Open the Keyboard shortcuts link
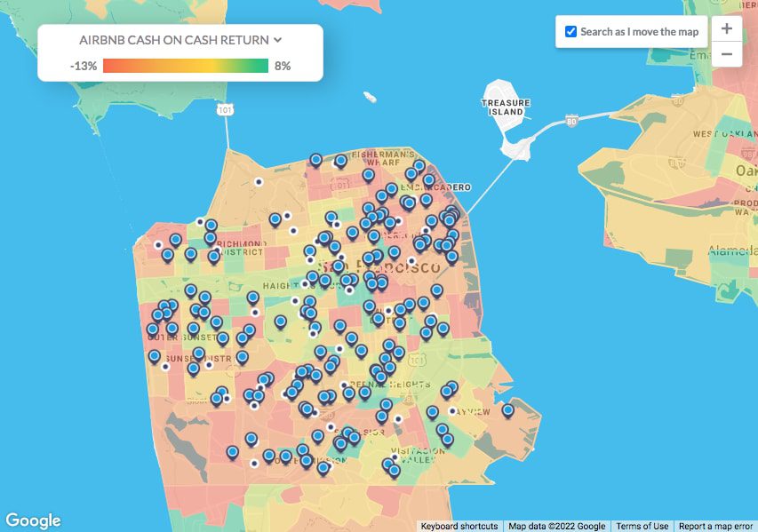This screenshot has width=758, height=532. (460, 526)
